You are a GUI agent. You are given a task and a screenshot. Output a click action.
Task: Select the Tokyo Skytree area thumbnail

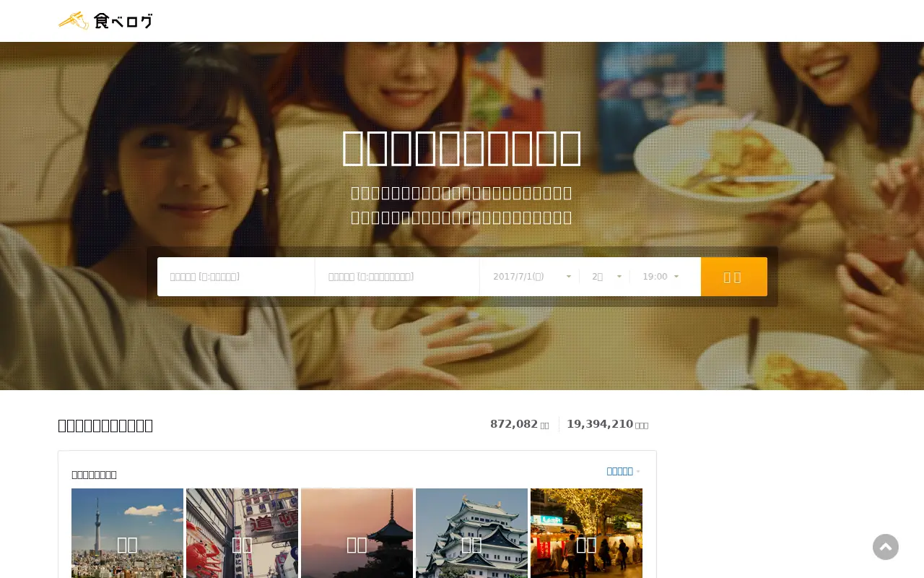tap(127, 533)
